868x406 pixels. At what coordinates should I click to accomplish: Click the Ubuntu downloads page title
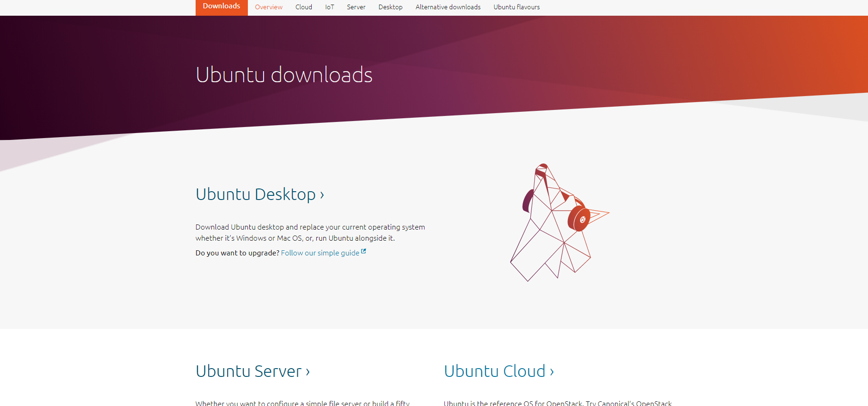click(x=284, y=75)
